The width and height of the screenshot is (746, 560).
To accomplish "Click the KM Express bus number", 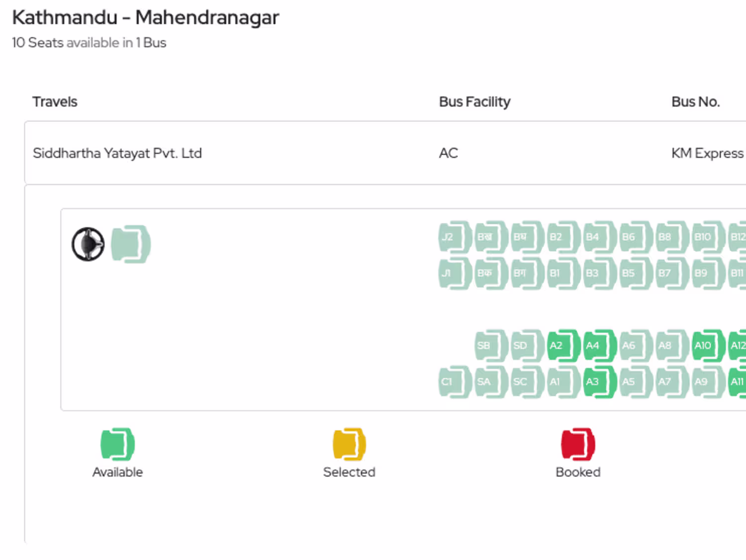I will click(707, 153).
